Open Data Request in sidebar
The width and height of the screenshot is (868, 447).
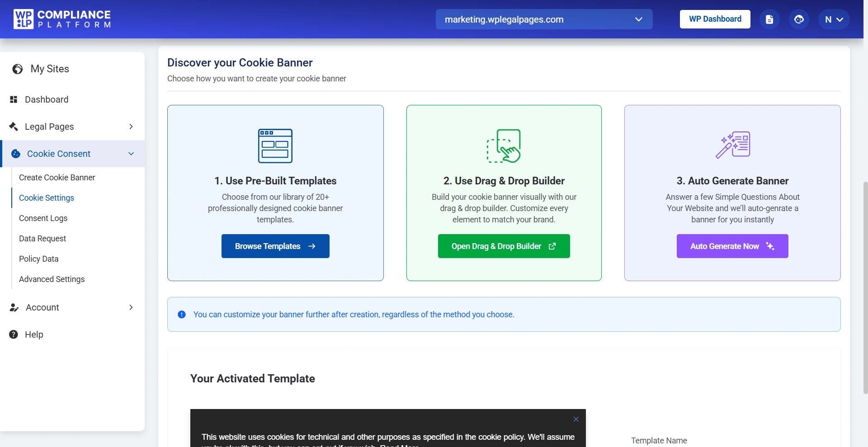pos(42,239)
